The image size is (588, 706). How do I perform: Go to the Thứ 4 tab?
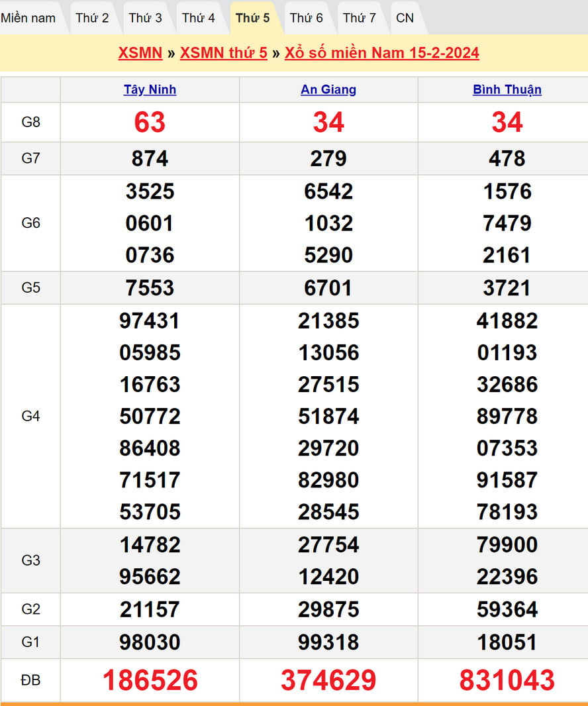pos(199,18)
